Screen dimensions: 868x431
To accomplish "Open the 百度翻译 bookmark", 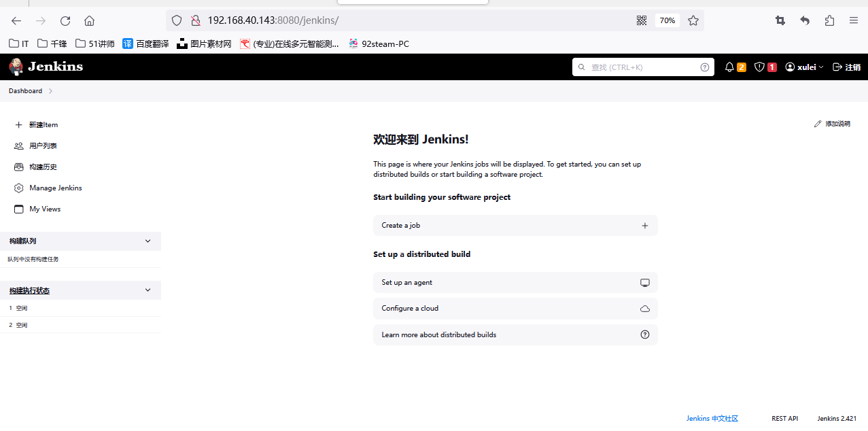I will [x=145, y=44].
